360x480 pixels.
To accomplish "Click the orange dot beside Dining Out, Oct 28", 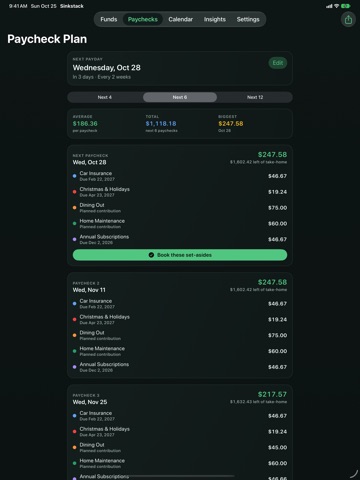I will [74, 208].
